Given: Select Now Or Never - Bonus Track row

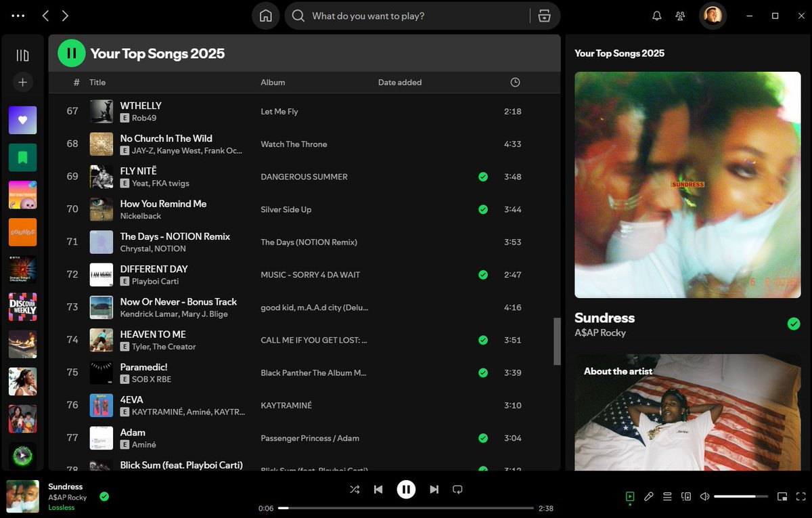Looking at the screenshot, I should (x=304, y=307).
